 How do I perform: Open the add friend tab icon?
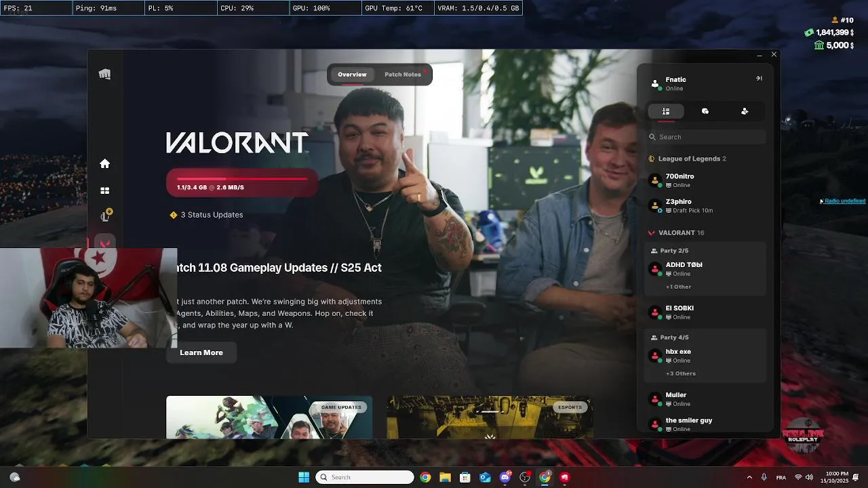pyautogui.click(x=745, y=111)
